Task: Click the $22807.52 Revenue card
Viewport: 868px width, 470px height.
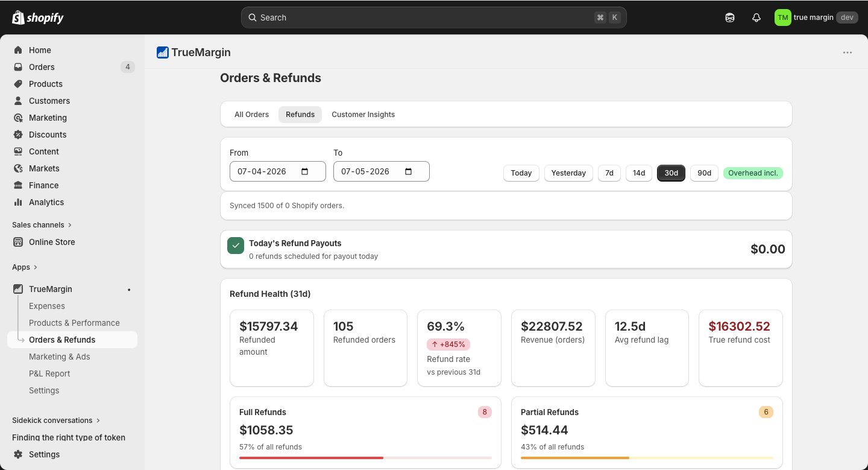Action: tap(553, 348)
